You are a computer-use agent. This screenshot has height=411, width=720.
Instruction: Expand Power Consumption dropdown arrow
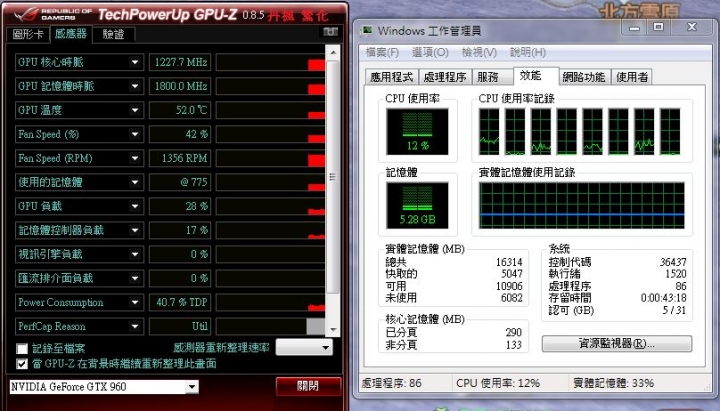[135, 302]
